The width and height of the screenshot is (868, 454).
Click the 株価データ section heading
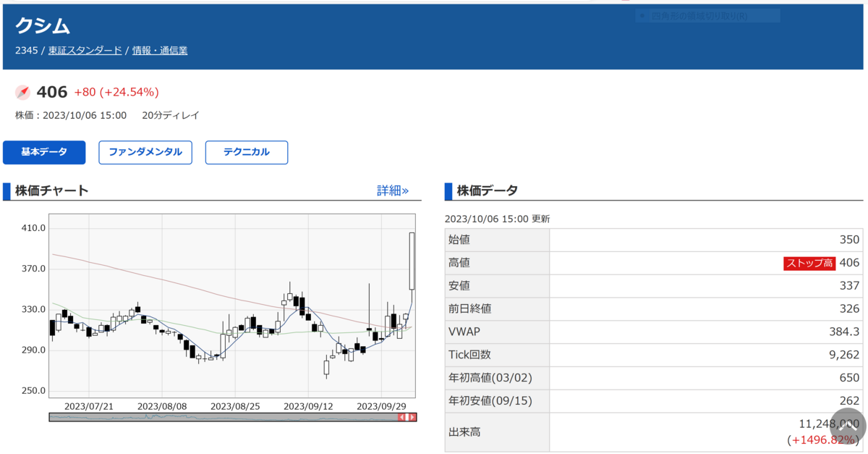tap(487, 190)
